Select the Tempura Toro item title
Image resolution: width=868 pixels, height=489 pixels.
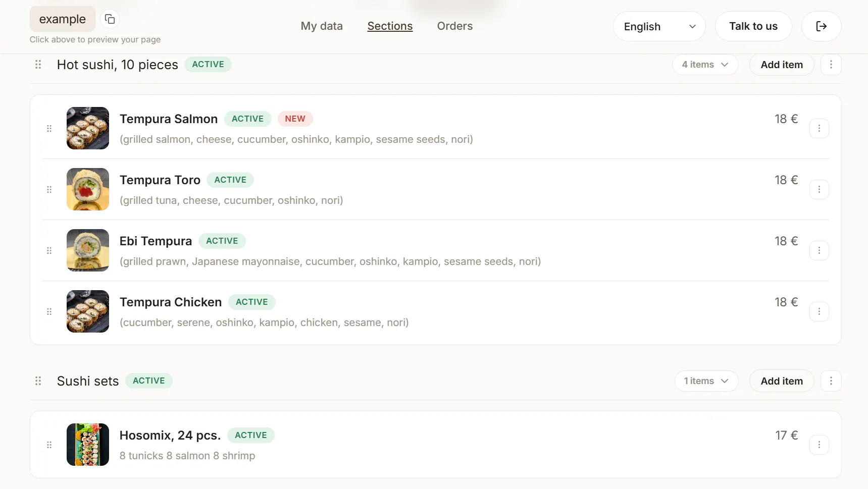coord(160,180)
